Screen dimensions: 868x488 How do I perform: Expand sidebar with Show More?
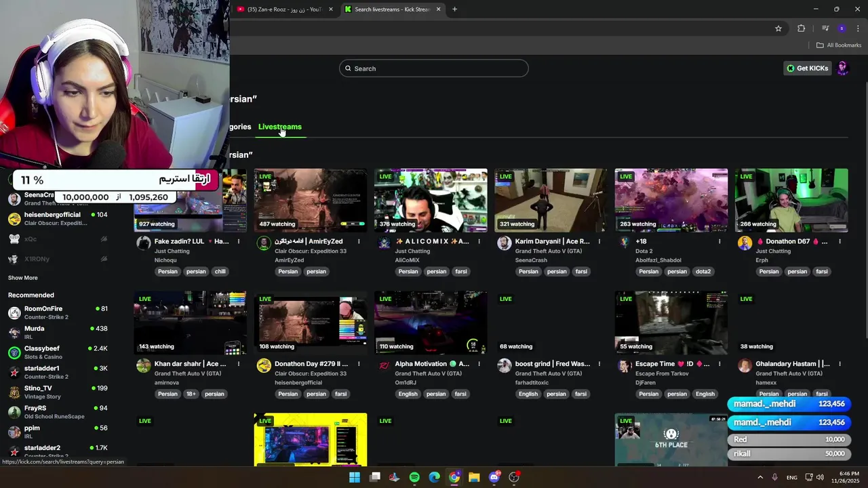point(23,278)
